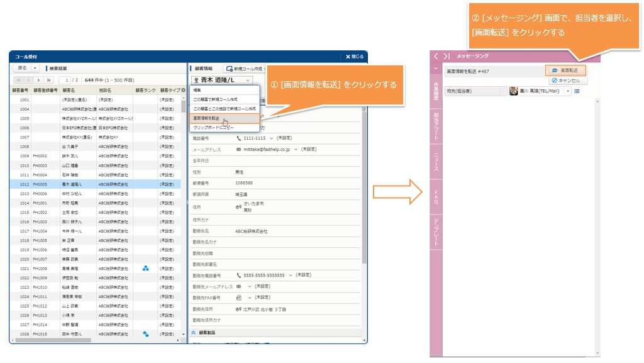Click the page number input field

(x=64, y=81)
